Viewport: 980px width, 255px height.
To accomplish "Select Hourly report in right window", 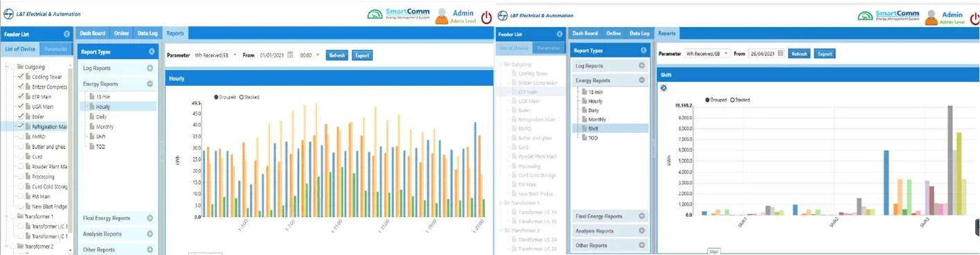I will click(595, 101).
